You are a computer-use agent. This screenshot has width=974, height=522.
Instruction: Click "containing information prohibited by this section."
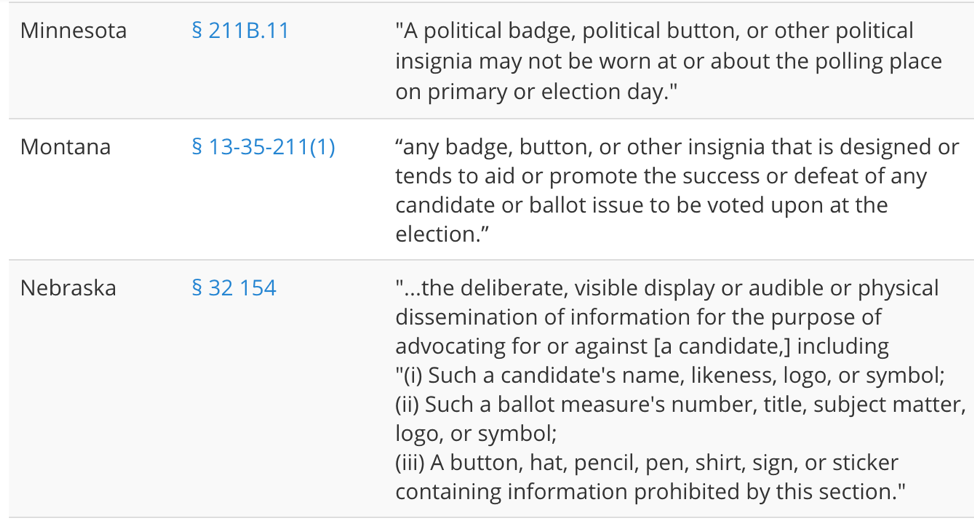[650, 492]
